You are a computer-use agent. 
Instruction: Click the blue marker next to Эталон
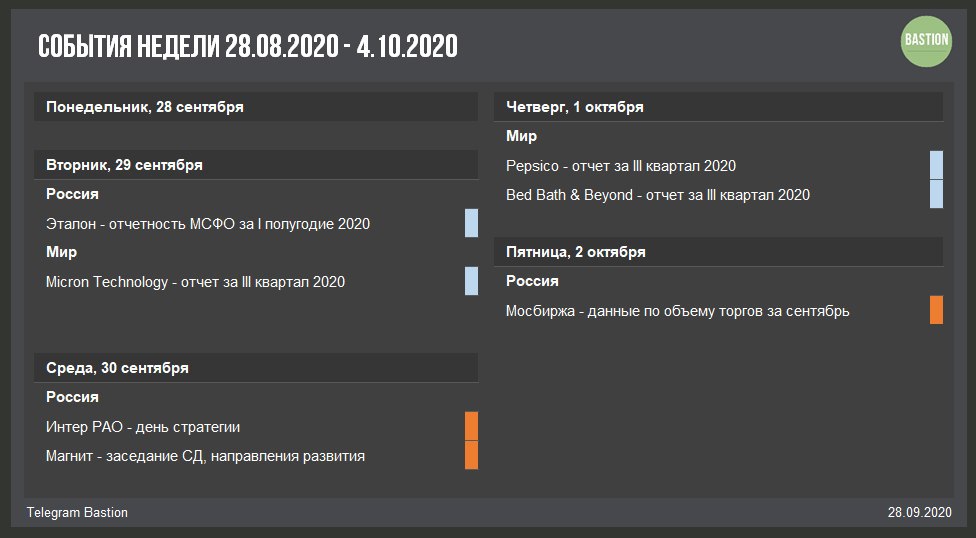[471, 223]
